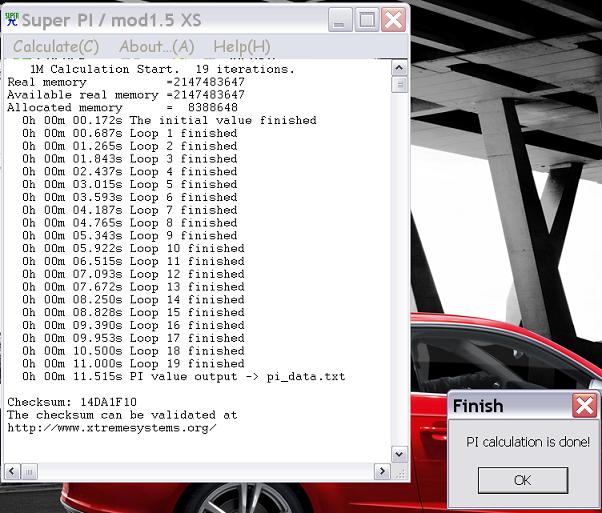Click the 'Loop 2 finished' line
The image size is (602, 513).
129,146
